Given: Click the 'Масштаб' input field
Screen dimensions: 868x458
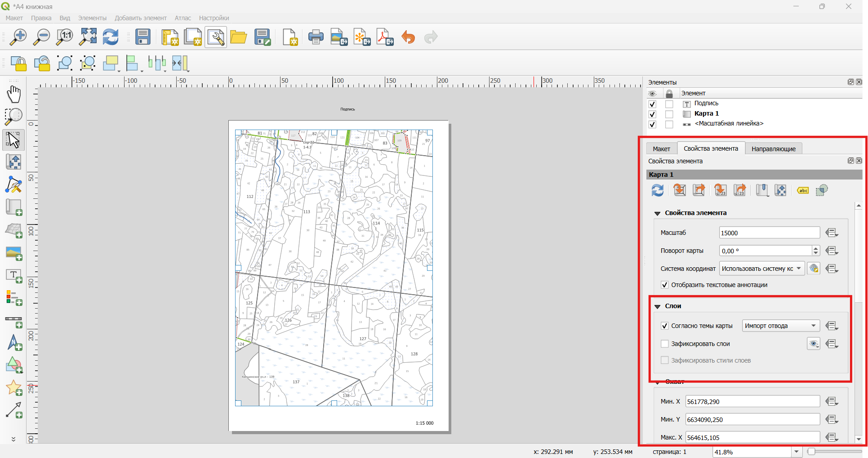Looking at the screenshot, I should [x=770, y=233].
